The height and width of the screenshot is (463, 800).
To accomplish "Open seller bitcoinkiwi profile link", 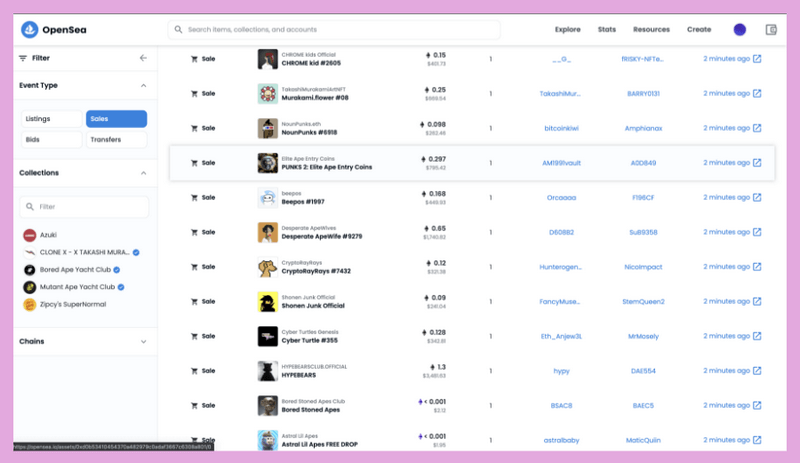I will click(561, 128).
